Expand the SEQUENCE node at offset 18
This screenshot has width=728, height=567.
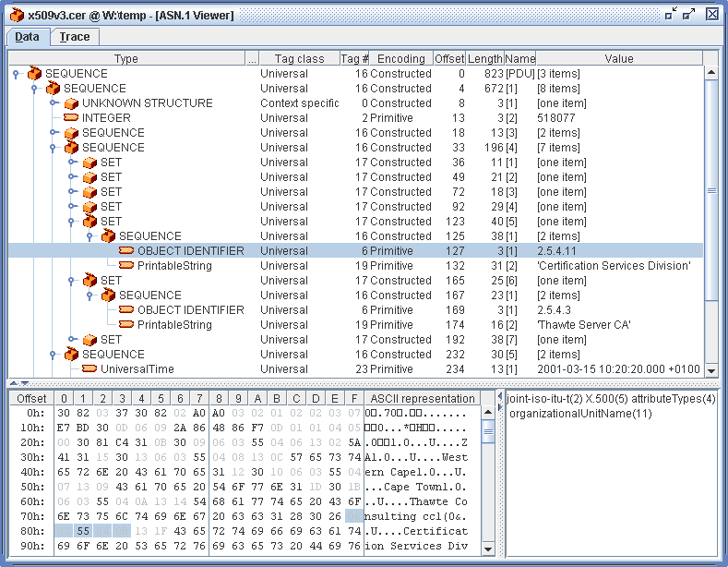point(54,133)
